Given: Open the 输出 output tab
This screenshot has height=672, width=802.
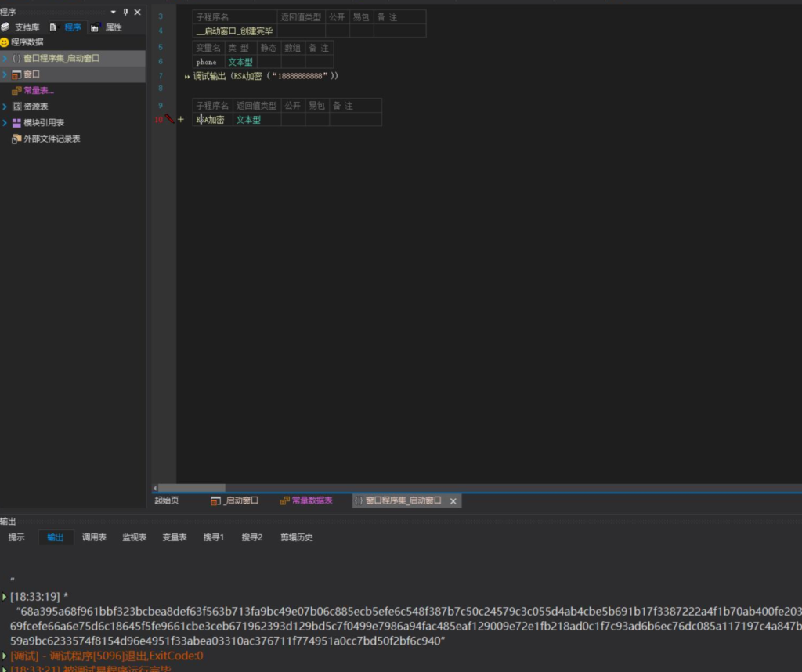Looking at the screenshot, I should (56, 537).
